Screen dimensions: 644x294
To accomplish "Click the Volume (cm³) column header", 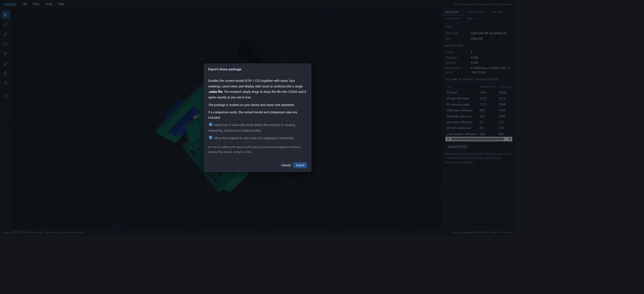I will point(487,87).
